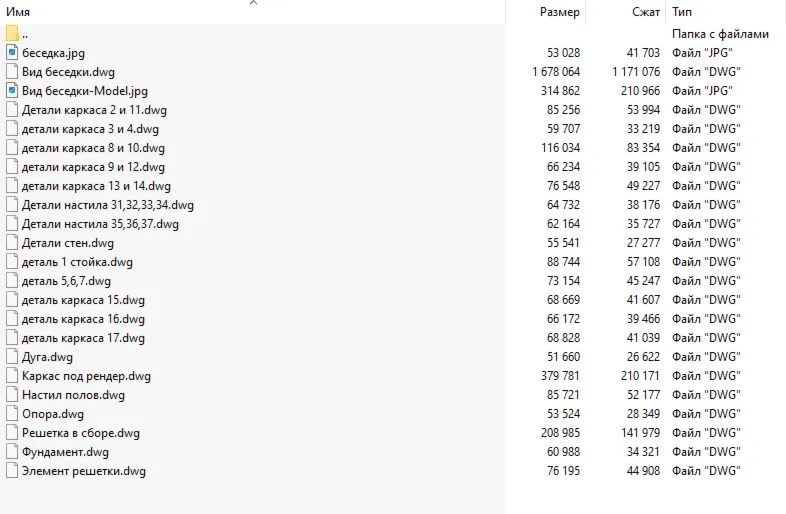The image size is (786, 514).
Task: Click the parent folder icon ".."
Action: (13, 34)
